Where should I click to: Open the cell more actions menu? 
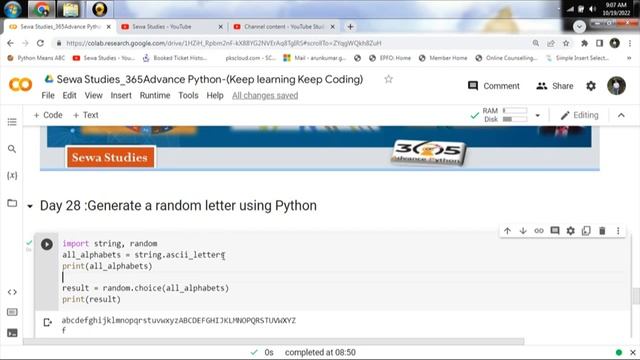point(618,231)
